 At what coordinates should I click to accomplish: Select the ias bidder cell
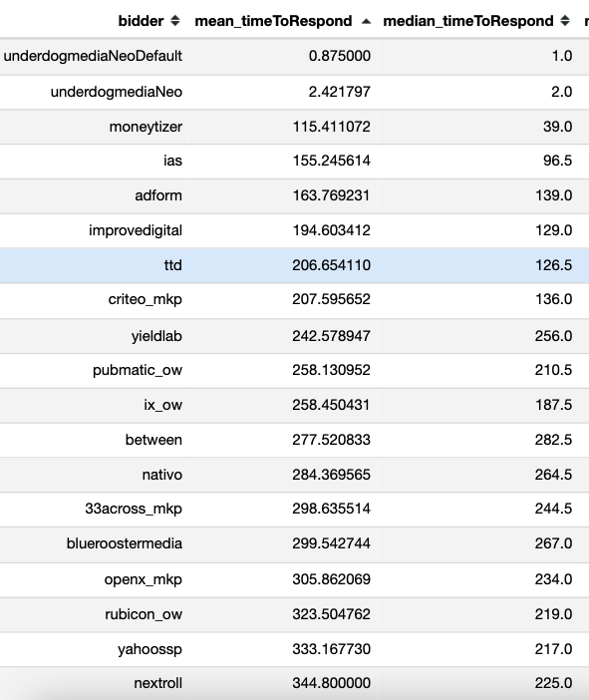[172, 161]
